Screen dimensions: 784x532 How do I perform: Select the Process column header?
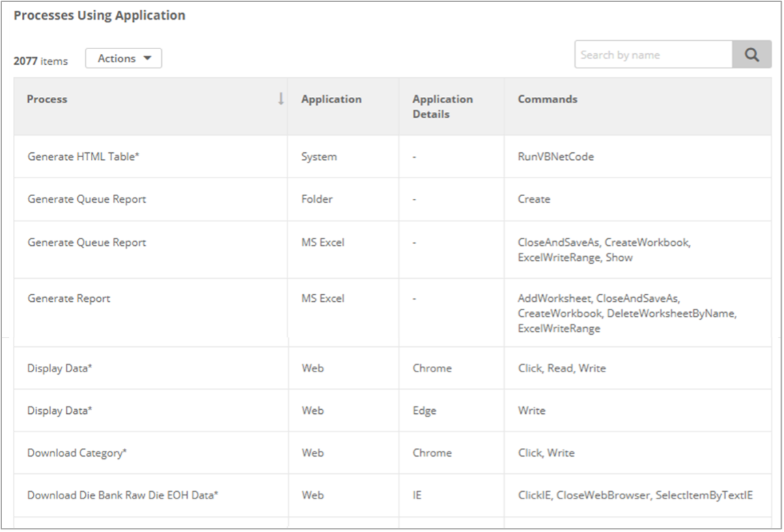(x=47, y=99)
